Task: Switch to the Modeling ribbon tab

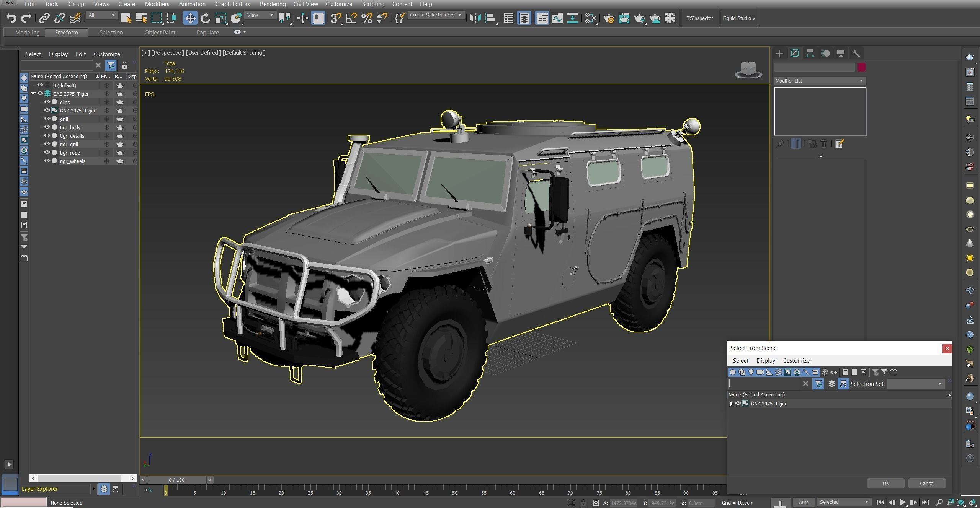Action: [x=27, y=33]
